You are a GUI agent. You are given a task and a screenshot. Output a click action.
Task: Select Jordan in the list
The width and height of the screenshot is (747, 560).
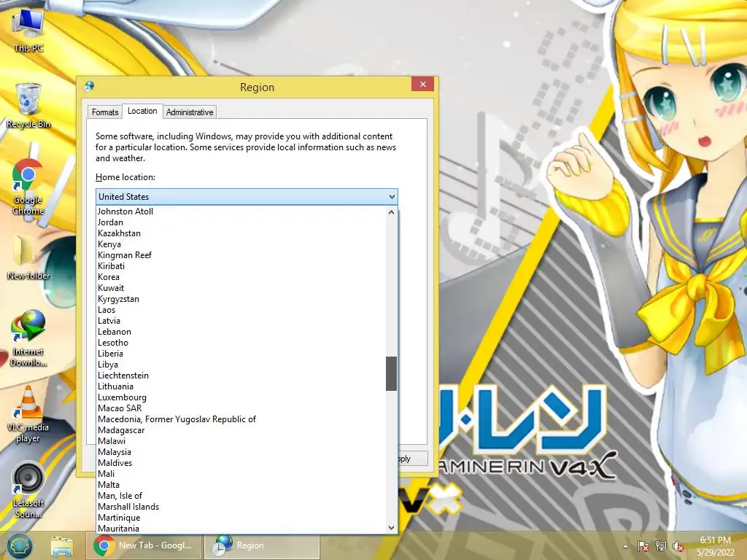coord(241,222)
